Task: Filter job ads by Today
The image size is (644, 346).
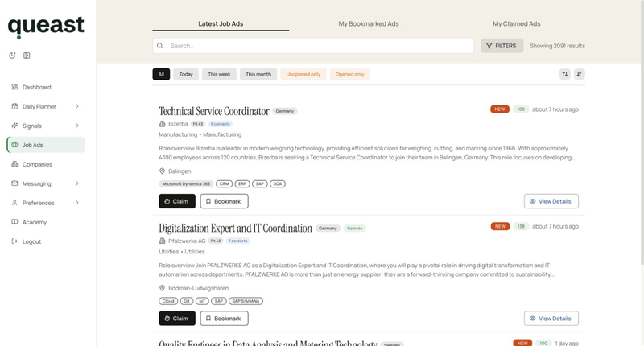Action: click(186, 74)
